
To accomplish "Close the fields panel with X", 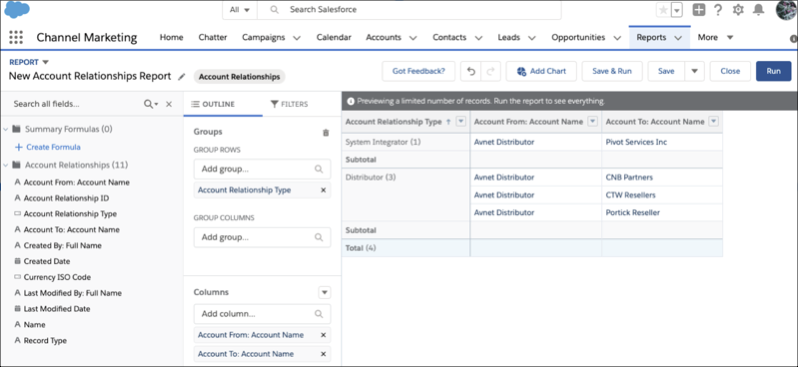I will click(x=169, y=104).
